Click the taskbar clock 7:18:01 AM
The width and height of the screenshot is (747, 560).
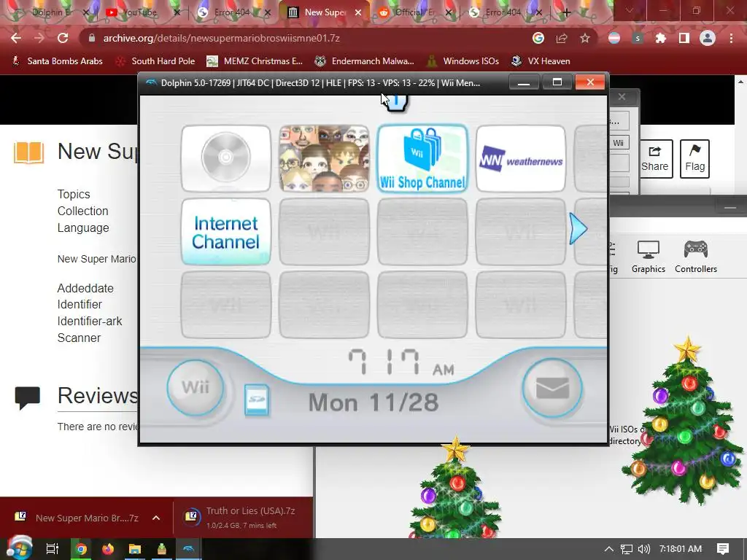[x=681, y=549]
